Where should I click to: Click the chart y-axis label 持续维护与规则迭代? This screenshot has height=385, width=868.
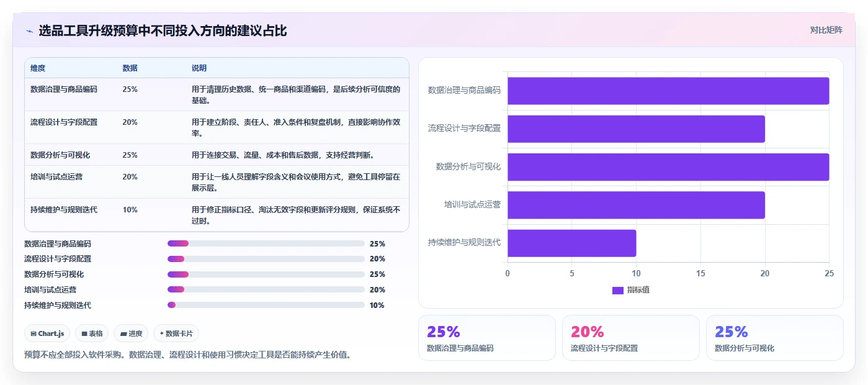(x=464, y=242)
